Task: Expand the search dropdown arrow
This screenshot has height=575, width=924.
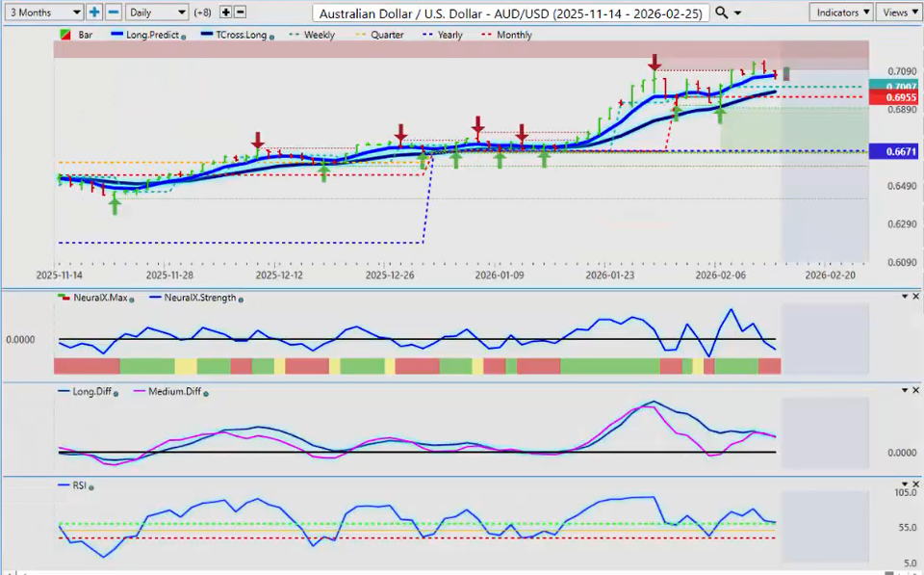Action: click(738, 13)
